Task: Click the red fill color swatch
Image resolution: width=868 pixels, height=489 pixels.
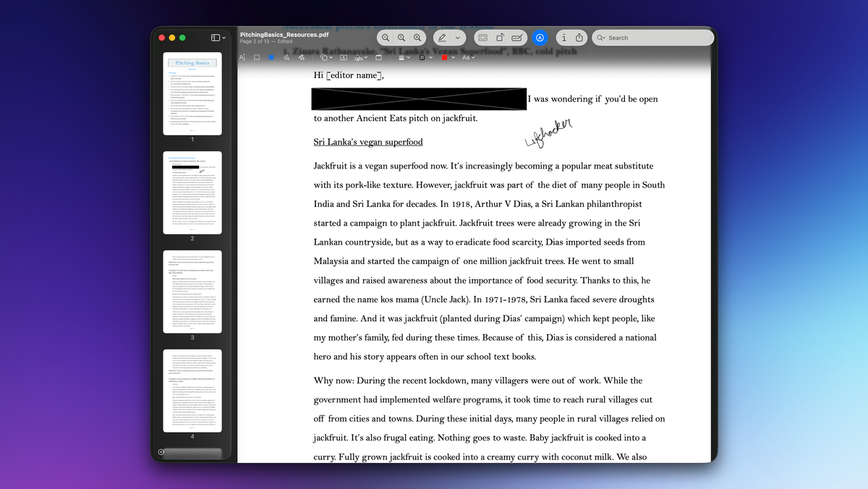Action: tap(445, 58)
